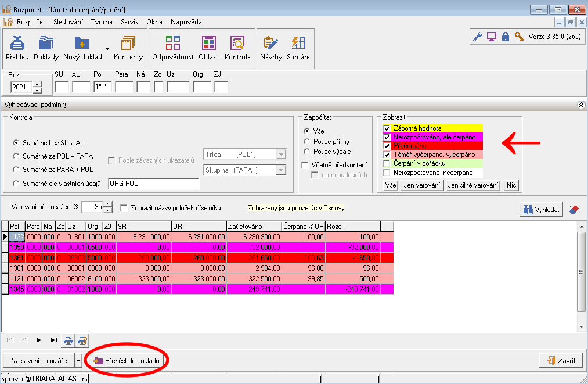Open the Nastavení formuláře dropdown arrow

(78, 361)
